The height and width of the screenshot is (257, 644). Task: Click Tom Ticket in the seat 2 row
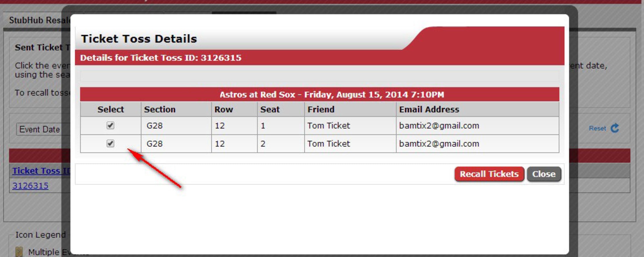tap(328, 144)
